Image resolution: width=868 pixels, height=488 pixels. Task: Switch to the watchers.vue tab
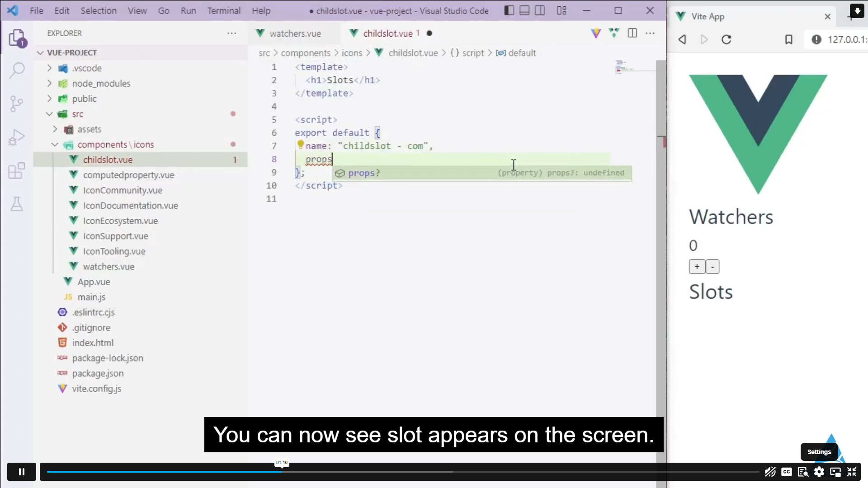tap(295, 33)
